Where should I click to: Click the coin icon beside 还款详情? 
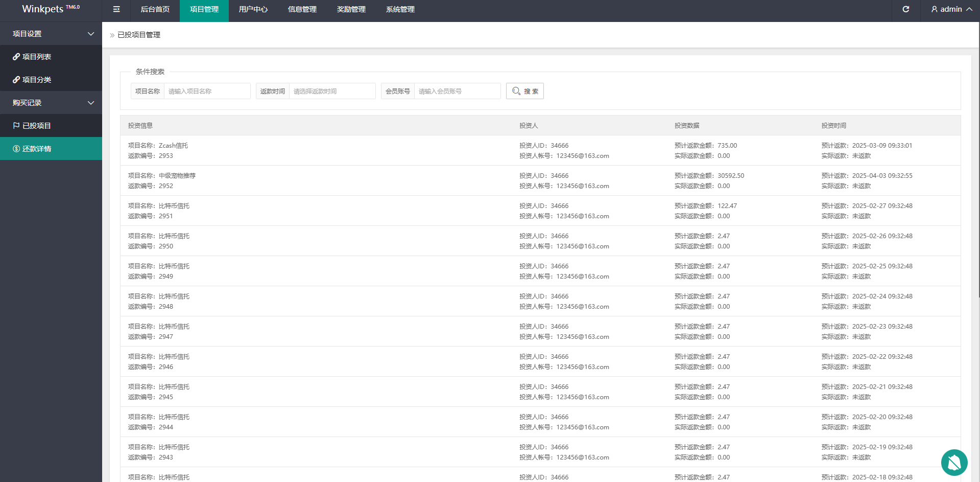16,149
